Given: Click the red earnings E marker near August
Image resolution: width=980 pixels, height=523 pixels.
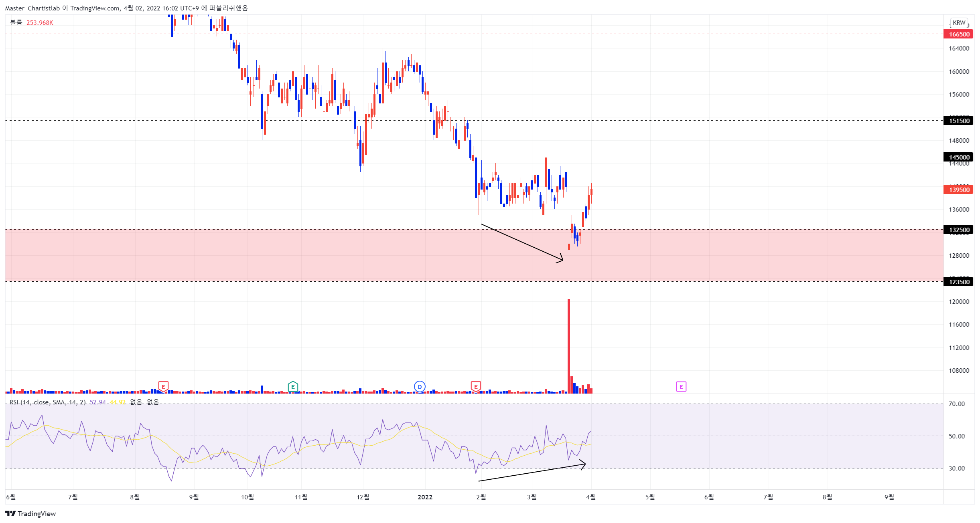Looking at the screenshot, I should pos(163,387).
